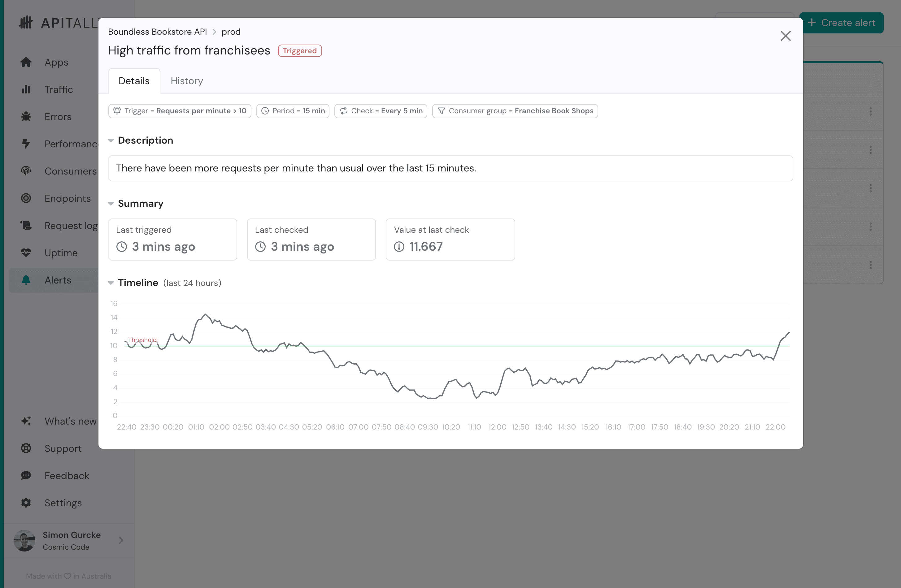901x588 pixels.
Task: Click the Traffic icon in sidebar
Action: 26,89
